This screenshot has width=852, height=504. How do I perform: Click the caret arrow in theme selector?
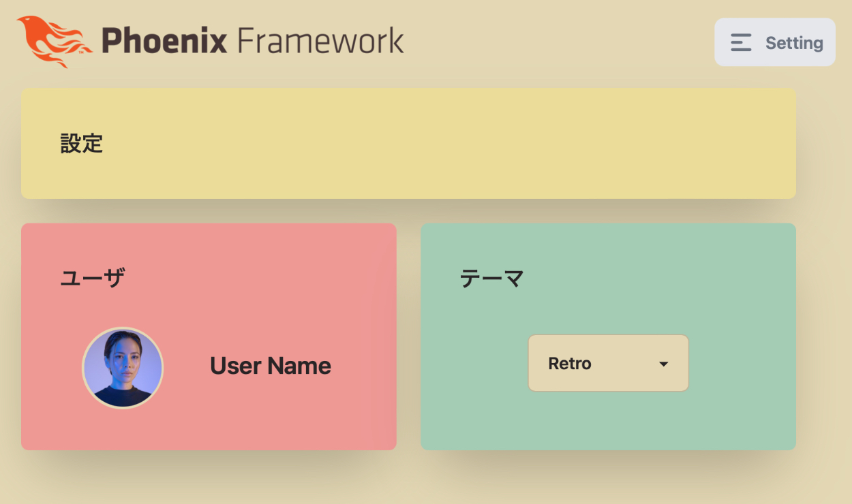[663, 364]
